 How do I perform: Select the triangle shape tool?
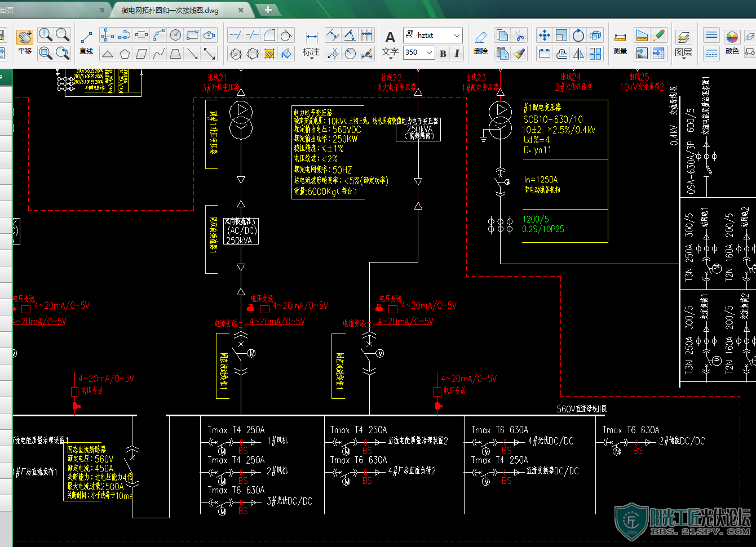coord(108,54)
